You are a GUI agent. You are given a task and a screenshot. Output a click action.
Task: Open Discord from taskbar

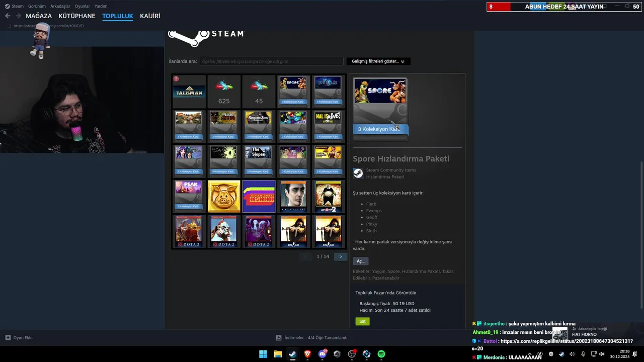pos(323,354)
